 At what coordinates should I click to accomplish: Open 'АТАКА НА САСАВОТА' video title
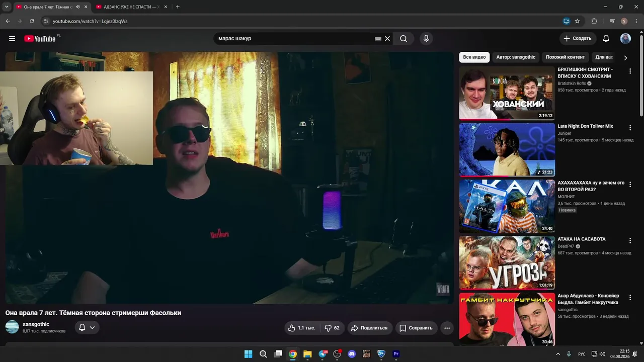581,239
